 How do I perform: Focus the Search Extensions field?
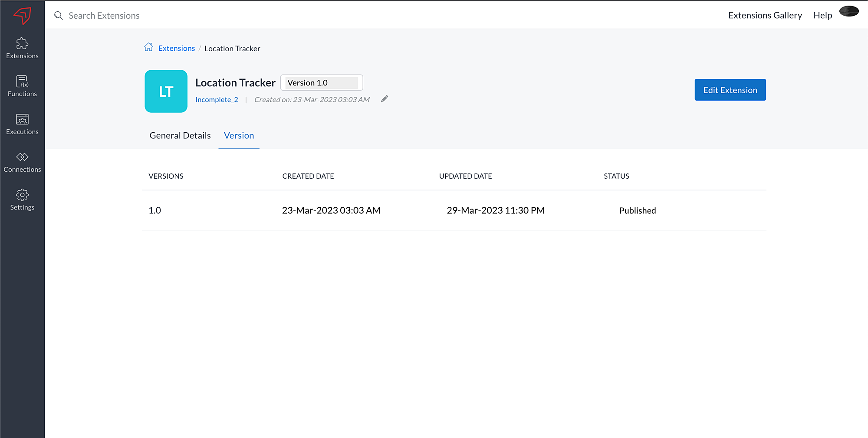104,16
